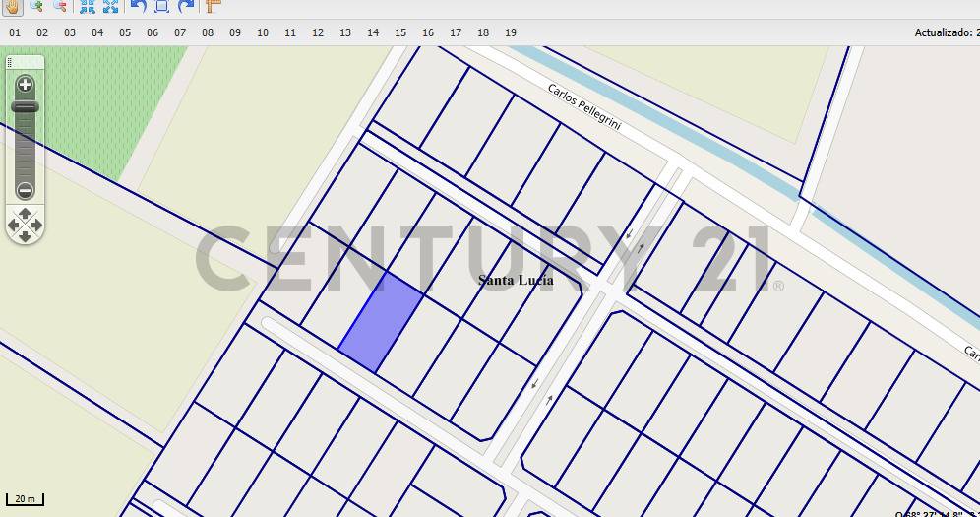Select the pan hand tool
Viewport: 980px width, 517px height.
[11, 6]
